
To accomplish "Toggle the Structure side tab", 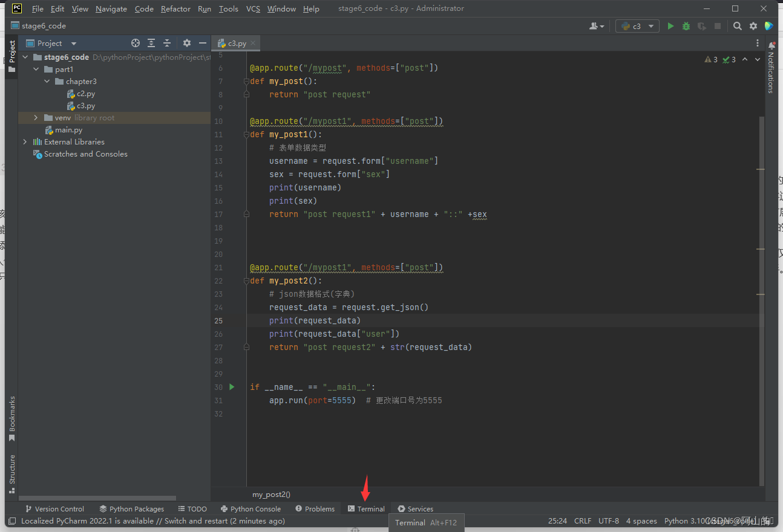I will pyautogui.click(x=11, y=473).
